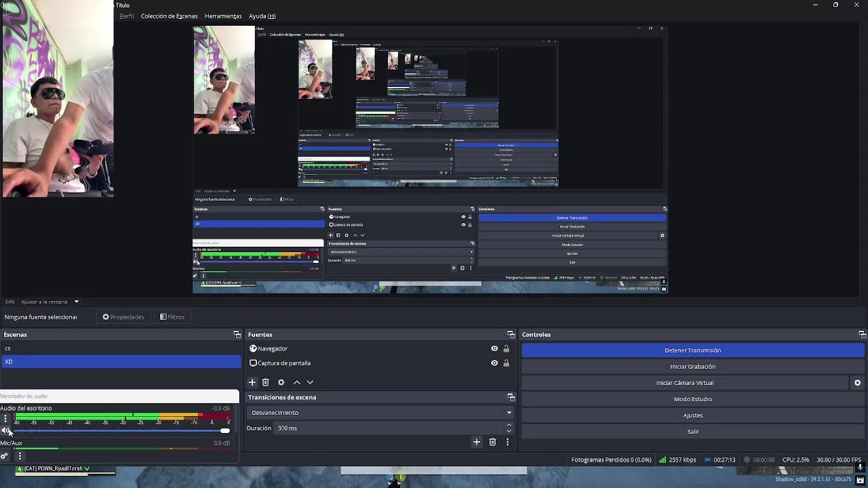The image size is (868, 488).
Task: Click the Audio del escritorio volume slider handle
Action: [x=225, y=431]
